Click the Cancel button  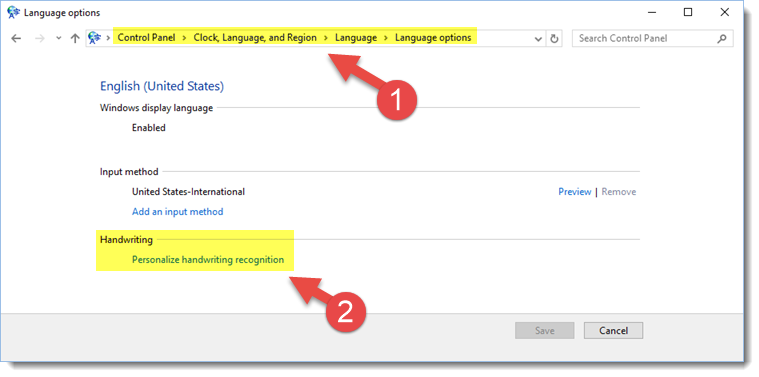613,331
